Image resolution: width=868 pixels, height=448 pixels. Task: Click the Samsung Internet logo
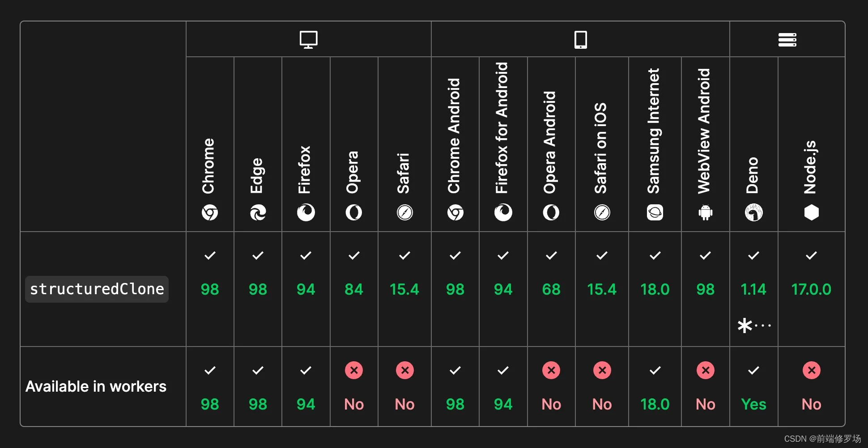click(x=655, y=212)
